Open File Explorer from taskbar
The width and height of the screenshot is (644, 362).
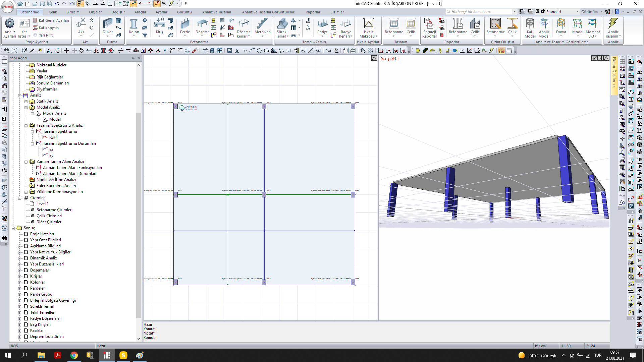pos(41,355)
